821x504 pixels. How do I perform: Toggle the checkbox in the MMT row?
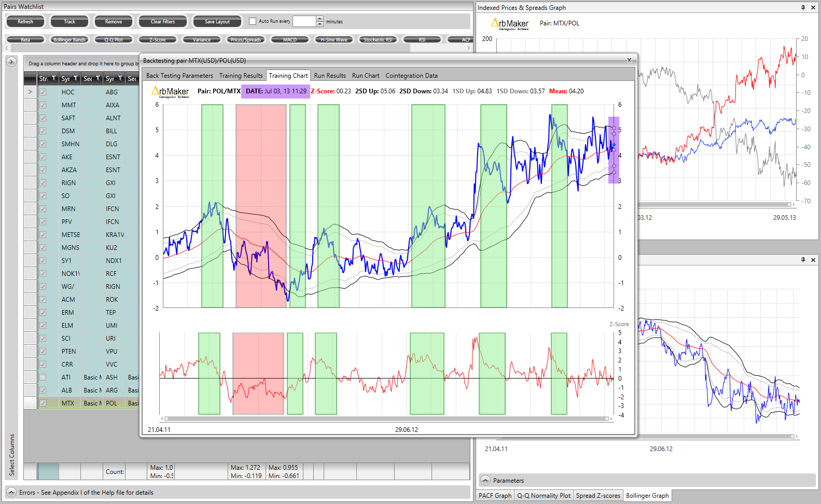pos(43,105)
